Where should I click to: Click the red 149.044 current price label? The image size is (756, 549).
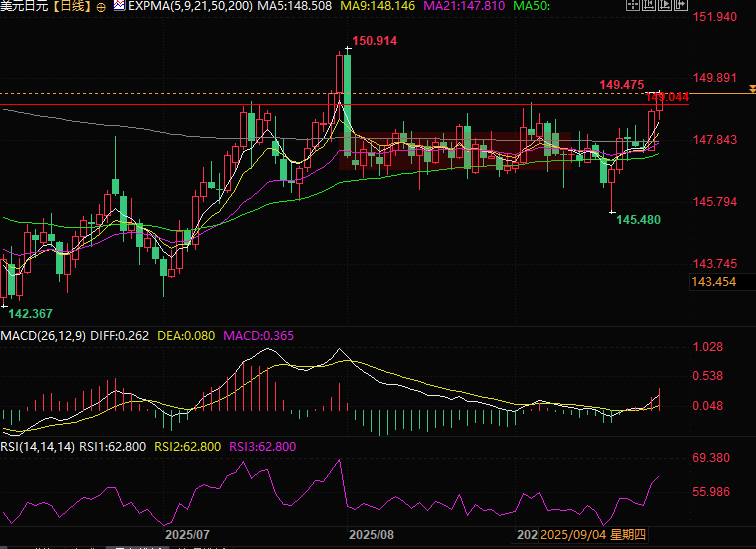[667, 97]
